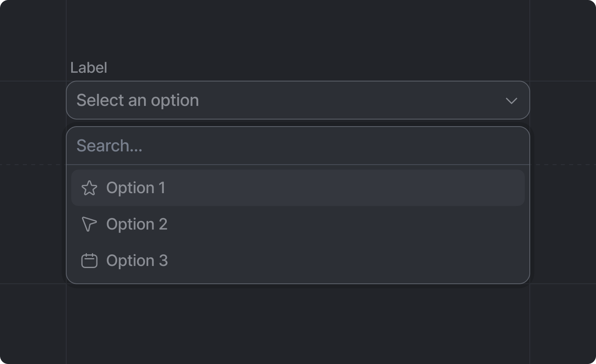This screenshot has height=364, width=596.
Task: Click the "Option 2" text label
Action: (x=137, y=224)
